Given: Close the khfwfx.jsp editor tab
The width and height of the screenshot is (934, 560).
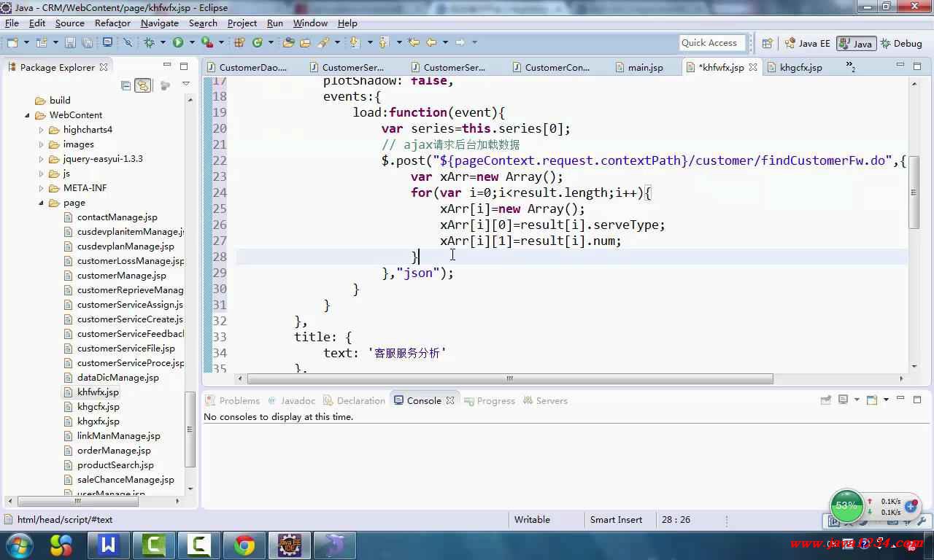Looking at the screenshot, I should [x=752, y=67].
